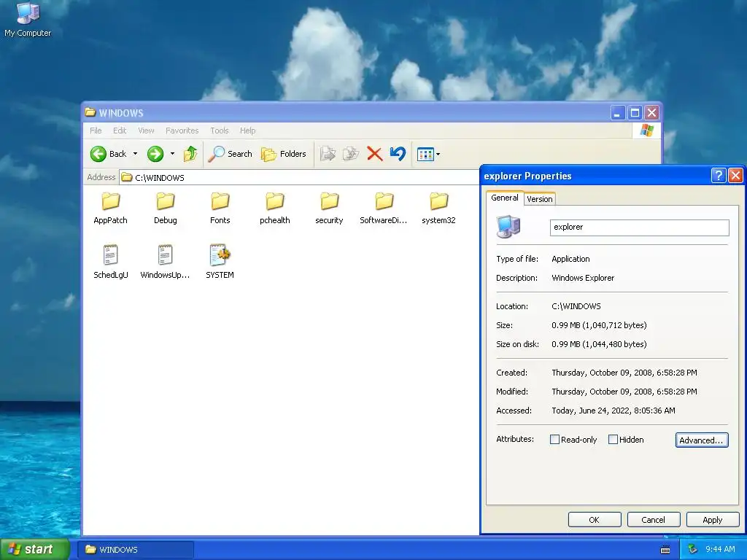Screen dimensions: 747x560
Task: Click the Type of file value Application
Action: (x=570, y=259)
